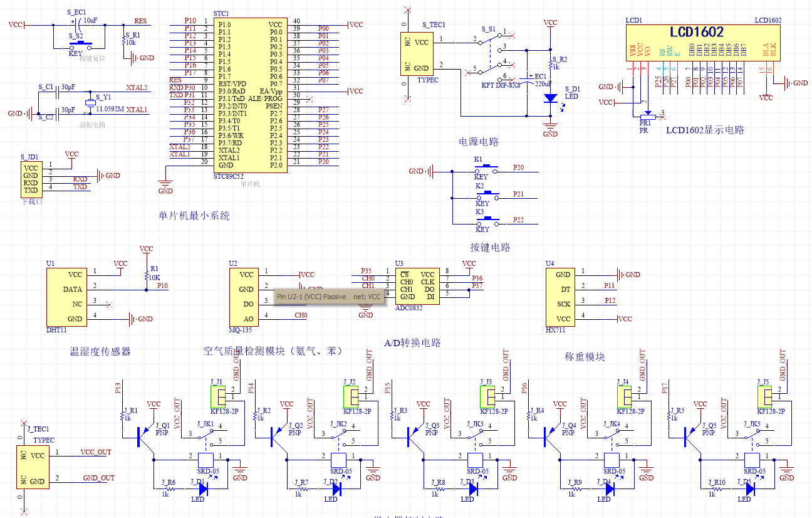Viewport: 812px width, 518px height.
Task: Click the RES net label above S_R1
Action: (140, 21)
